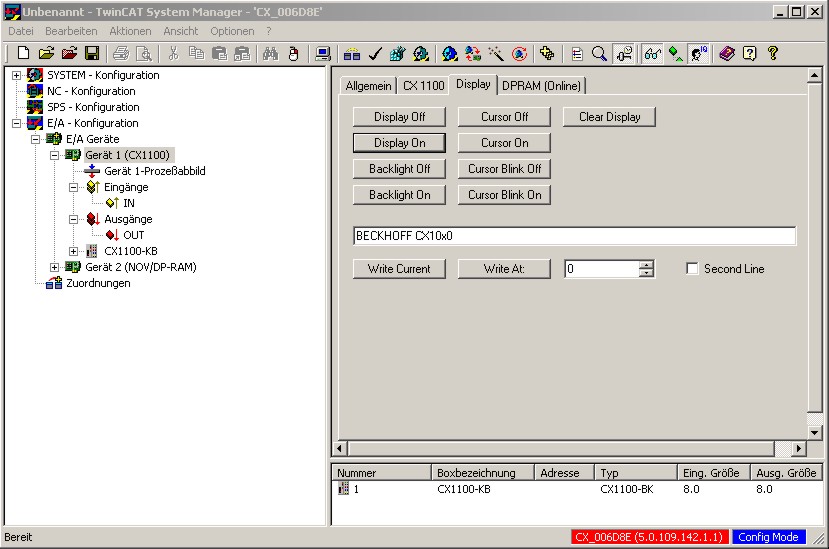Click the magnifying glass search icon
829x549 pixels.
click(x=599, y=53)
